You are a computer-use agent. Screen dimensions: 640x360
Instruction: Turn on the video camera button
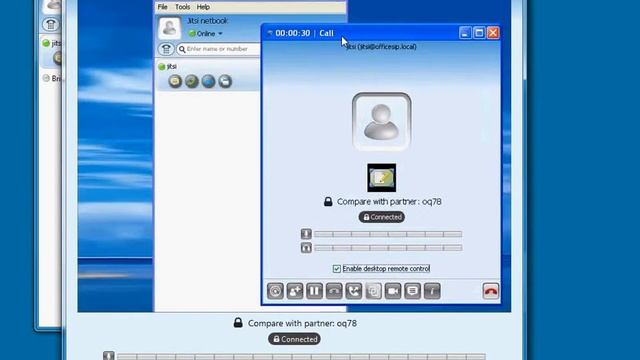point(393,291)
